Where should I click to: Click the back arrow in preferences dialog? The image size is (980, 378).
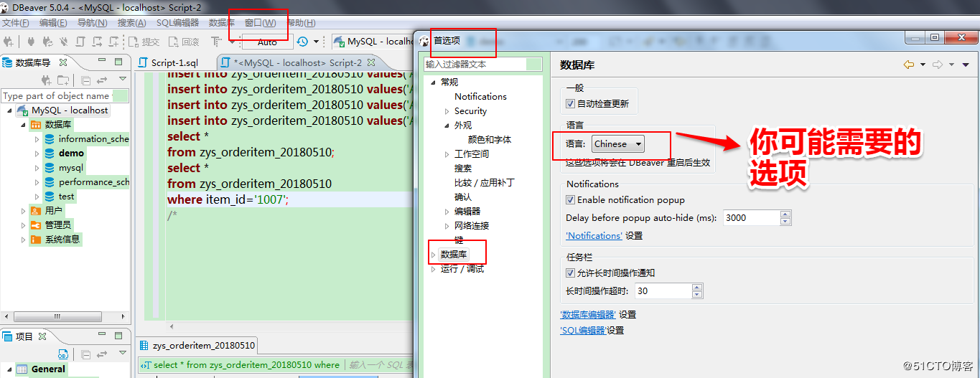coord(909,65)
